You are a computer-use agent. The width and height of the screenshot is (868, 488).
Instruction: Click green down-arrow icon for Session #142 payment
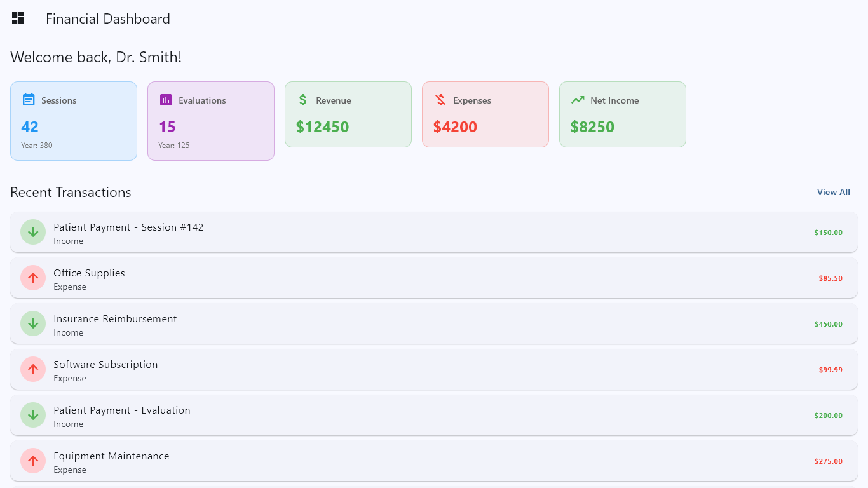click(33, 232)
